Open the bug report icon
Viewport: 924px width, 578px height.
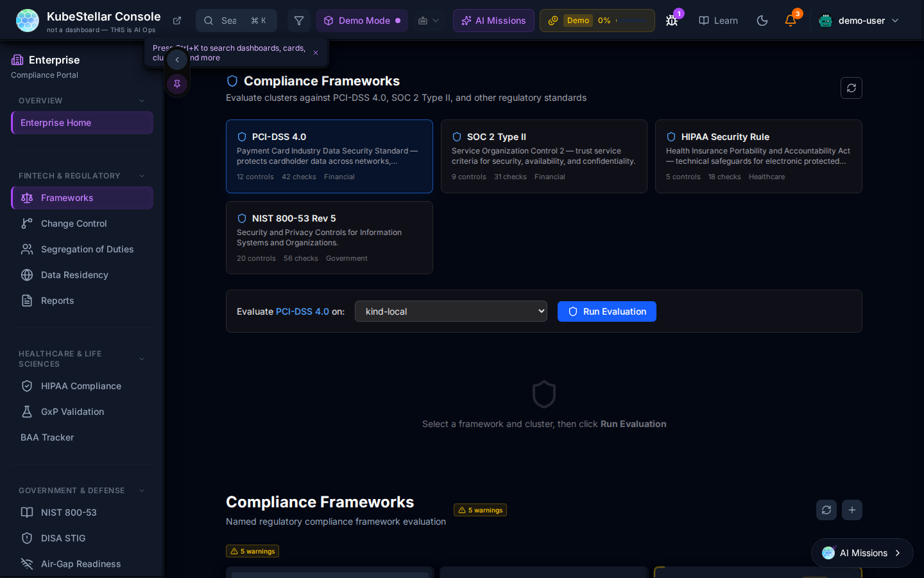click(672, 21)
